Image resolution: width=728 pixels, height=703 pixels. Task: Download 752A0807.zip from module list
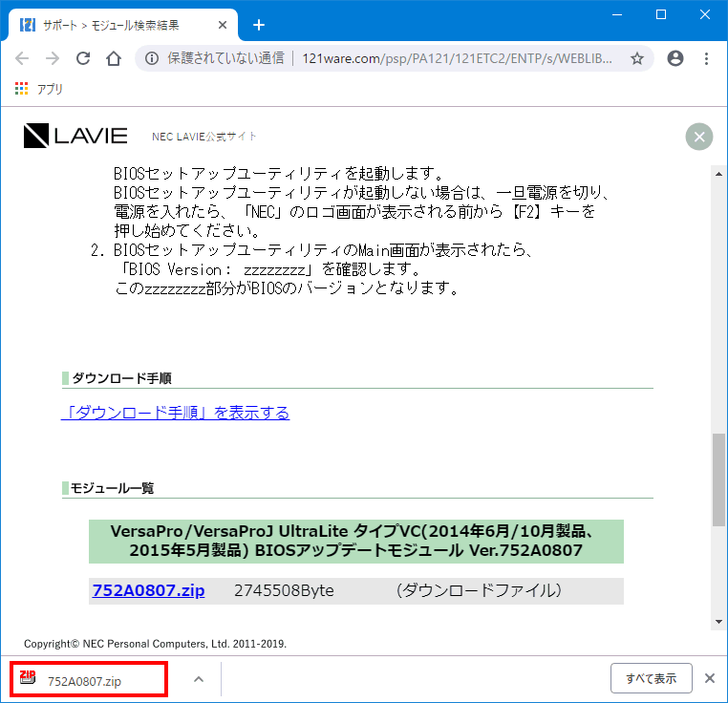pyautogui.click(x=149, y=590)
